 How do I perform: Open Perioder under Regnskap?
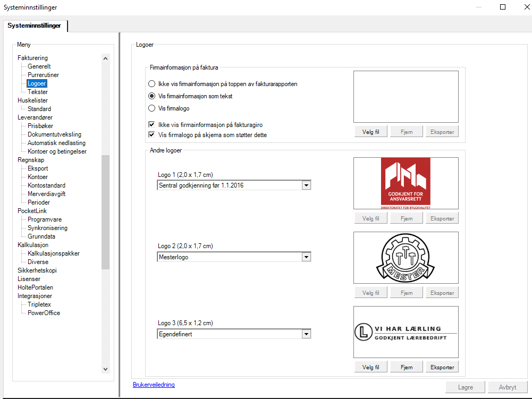[x=39, y=202]
